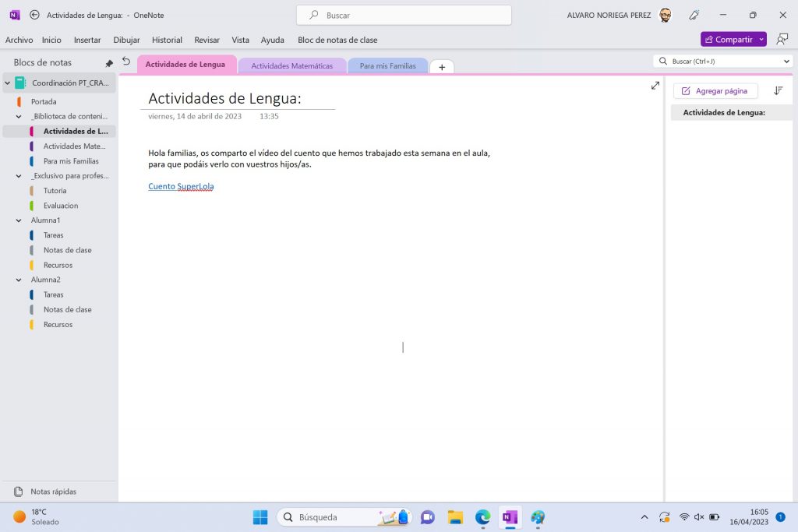The width and height of the screenshot is (798, 532).
Task: Click the Compartir button
Action: coord(729,39)
